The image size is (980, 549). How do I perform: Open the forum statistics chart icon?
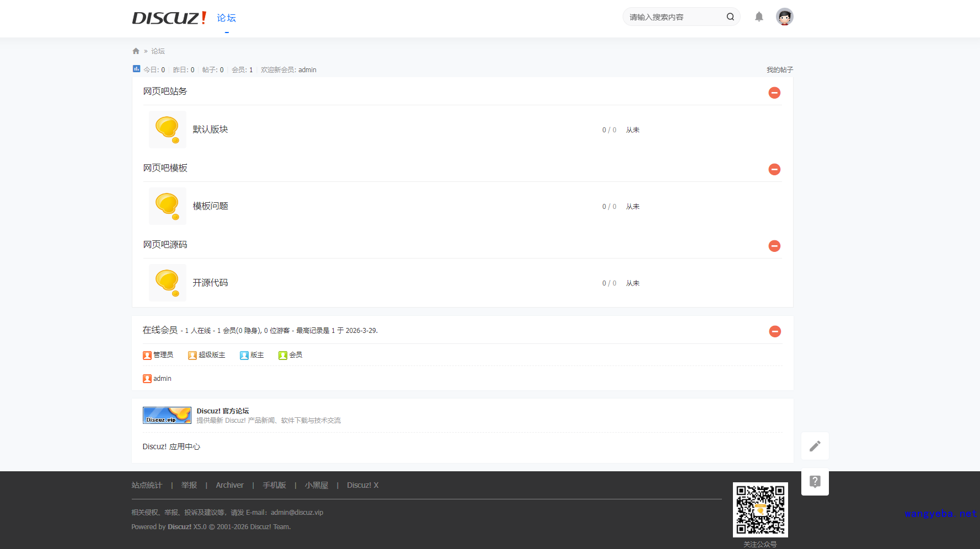pyautogui.click(x=136, y=69)
